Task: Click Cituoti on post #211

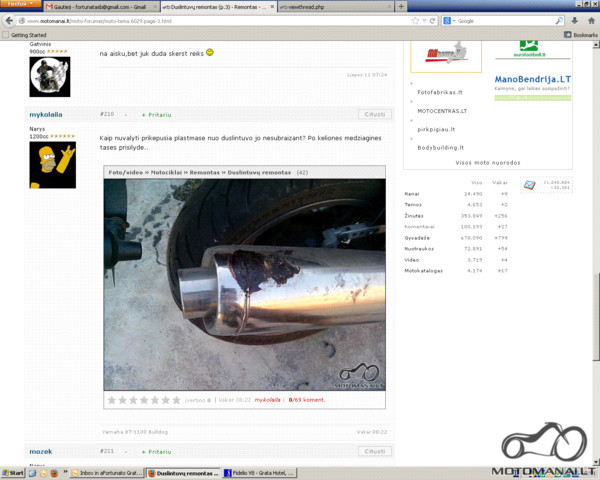Action: point(375,451)
